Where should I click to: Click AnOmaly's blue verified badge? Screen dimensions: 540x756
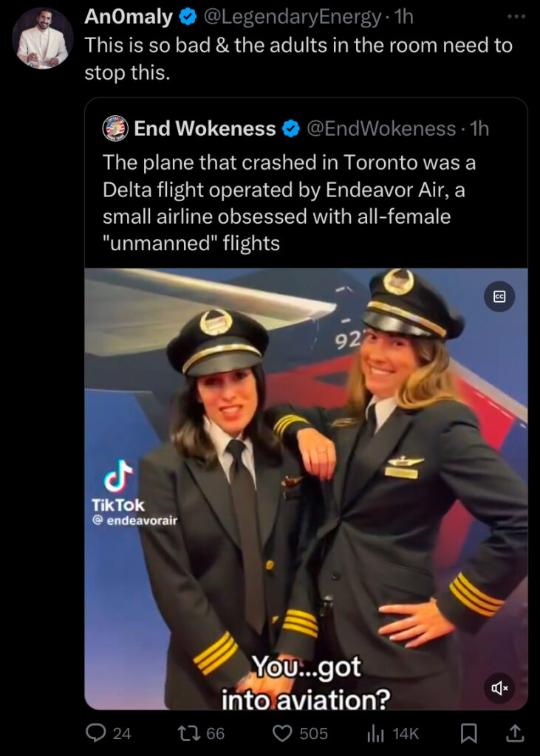[x=188, y=17]
